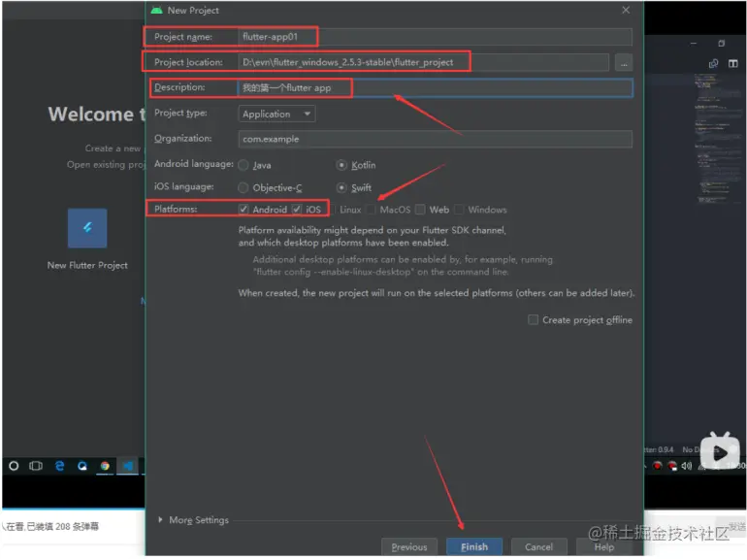Click the Cancel button

pyautogui.click(x=538, y=546)
